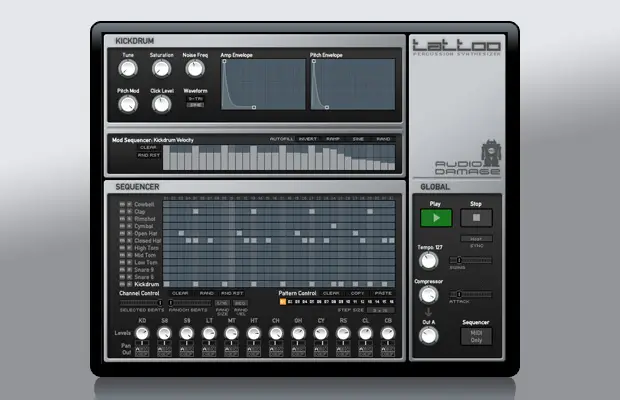The width and height of the screenshot is (620, 400).
Task: Click the CY level knob
Action: (321, 333)
